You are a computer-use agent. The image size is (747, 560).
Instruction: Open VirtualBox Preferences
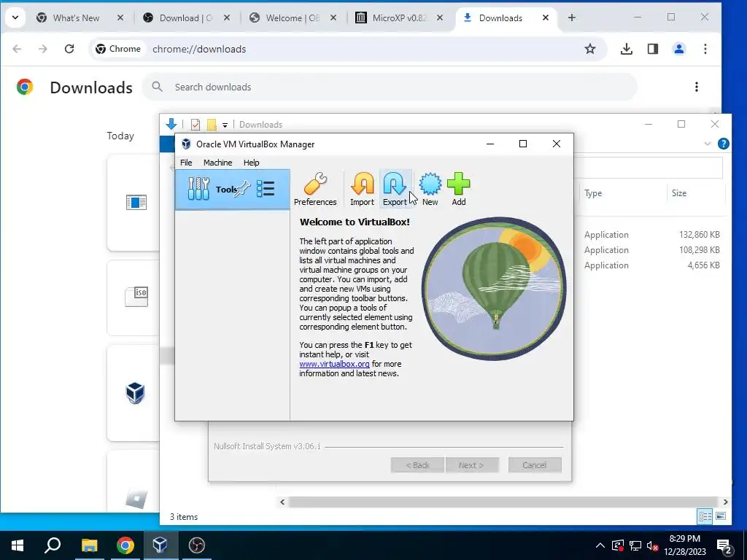[x=315, y=189]
